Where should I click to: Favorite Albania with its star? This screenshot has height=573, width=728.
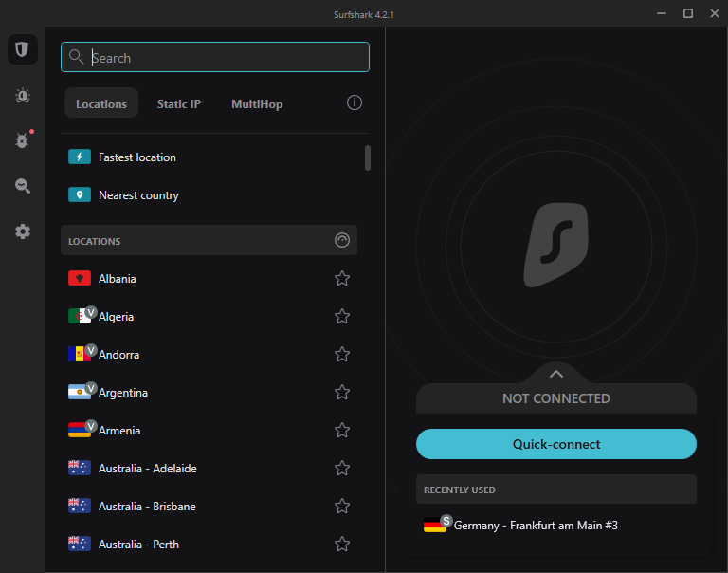click(x=342, y=278)
